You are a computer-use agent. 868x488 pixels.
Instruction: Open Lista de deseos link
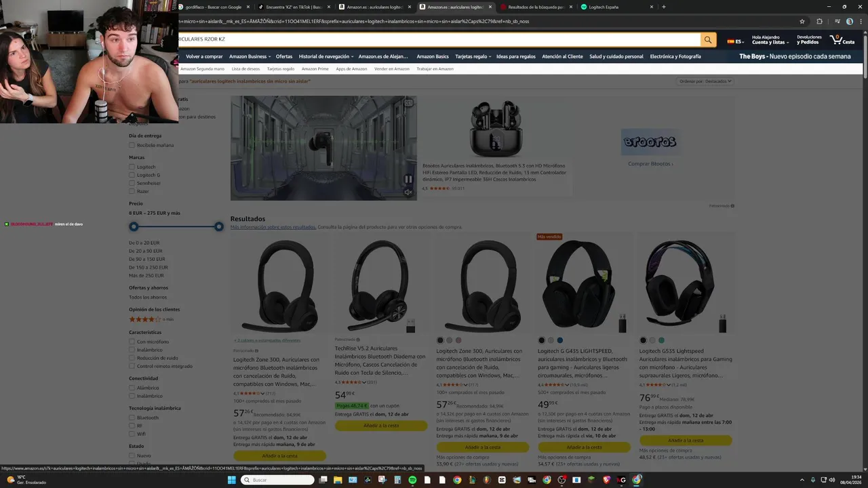tap(245, 68)
